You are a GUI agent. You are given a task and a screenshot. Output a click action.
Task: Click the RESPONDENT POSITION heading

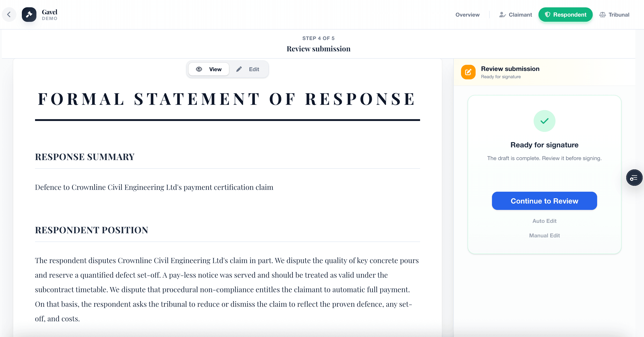pyautogui.click(x=91, y=230)
